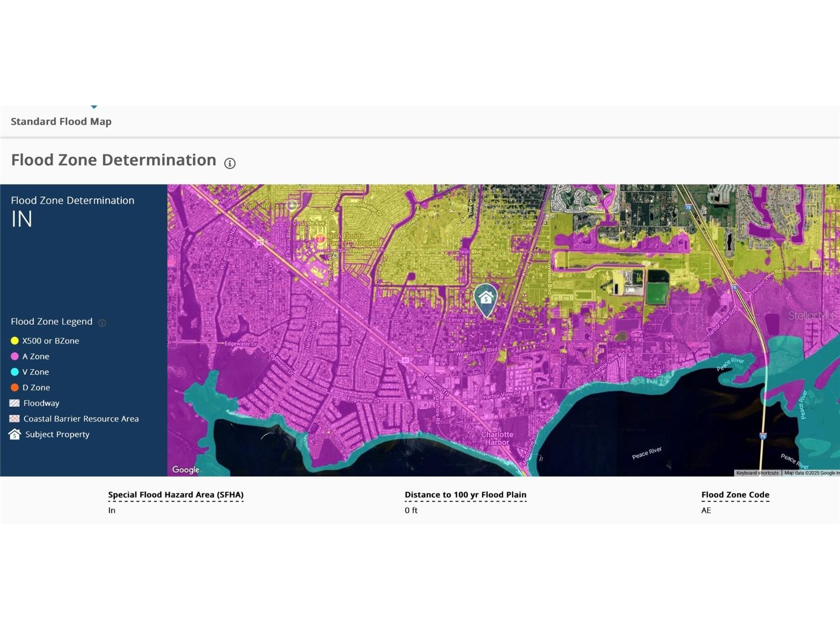Click the yellow X500 or BZone swatch
The height and width of the screenshot is (630, 840).
15,341
